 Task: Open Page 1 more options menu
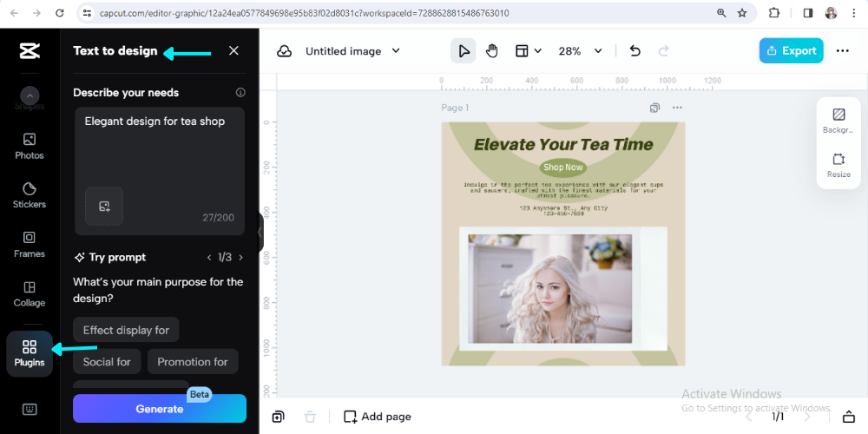(x=677, y=108)
